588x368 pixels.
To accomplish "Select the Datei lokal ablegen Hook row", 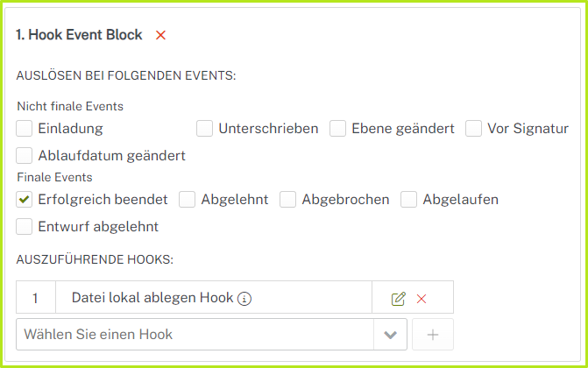I will point(152,298).
